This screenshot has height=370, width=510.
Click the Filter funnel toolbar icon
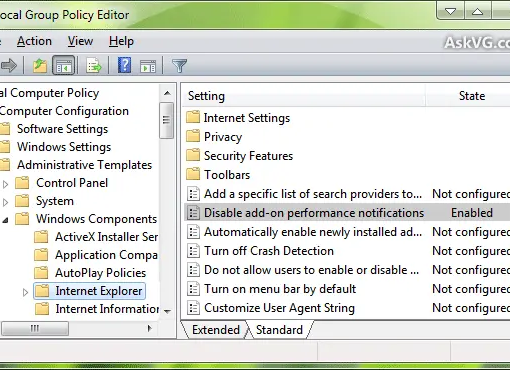click(x=179, y=66)
